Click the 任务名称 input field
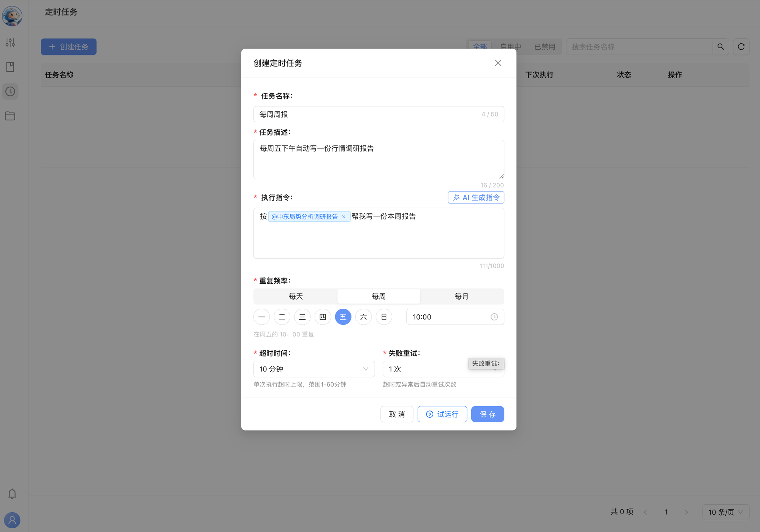This screenshot has height=532, width=760. (378, 114)
